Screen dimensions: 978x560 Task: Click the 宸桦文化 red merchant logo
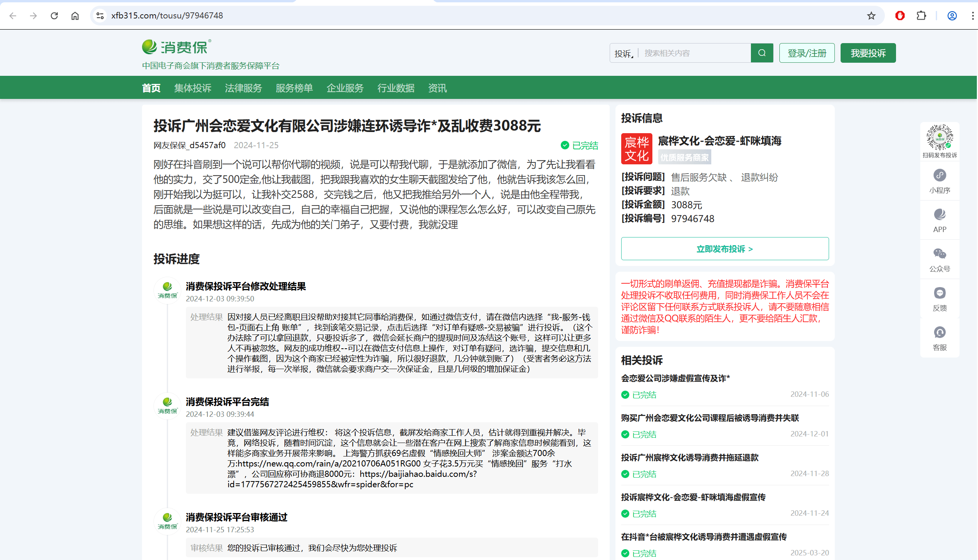tap(637, 149)
